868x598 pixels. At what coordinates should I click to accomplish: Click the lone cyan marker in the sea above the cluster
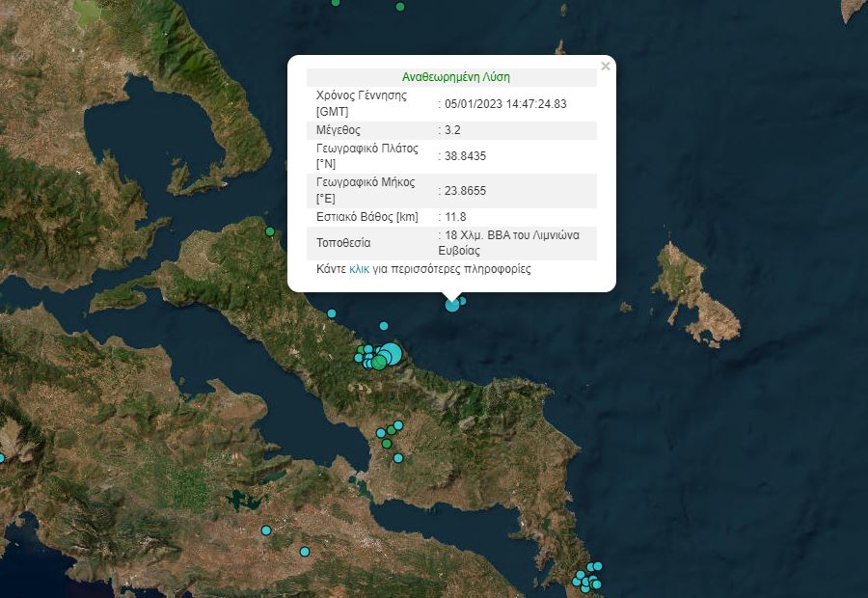click(x=384, y=326)
